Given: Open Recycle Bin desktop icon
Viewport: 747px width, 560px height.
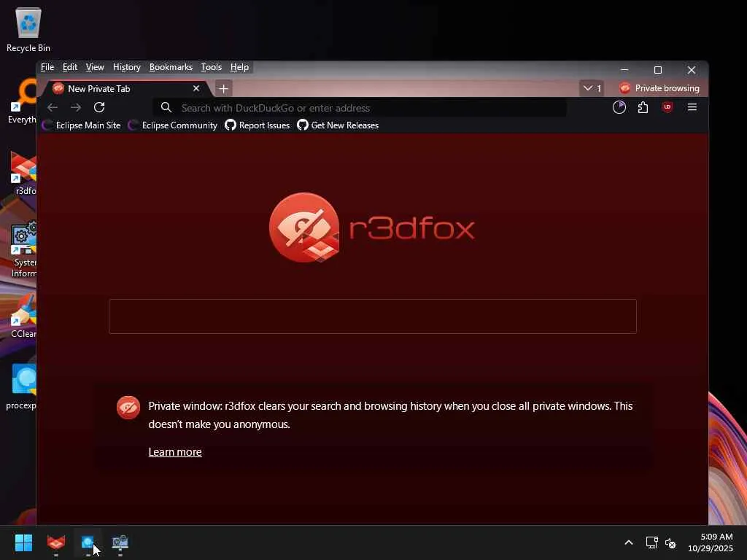Looking at the screenshot, I should [28, 30].
